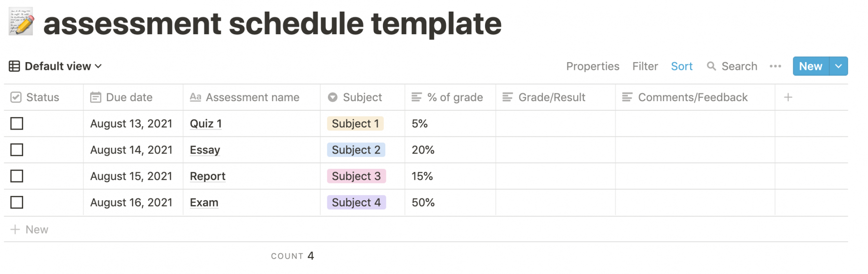The height and width of the screenshot is (274, 868).
Task: Click the table view icon beside Default view
Action: pyautogui.click(x=14, y=66)
